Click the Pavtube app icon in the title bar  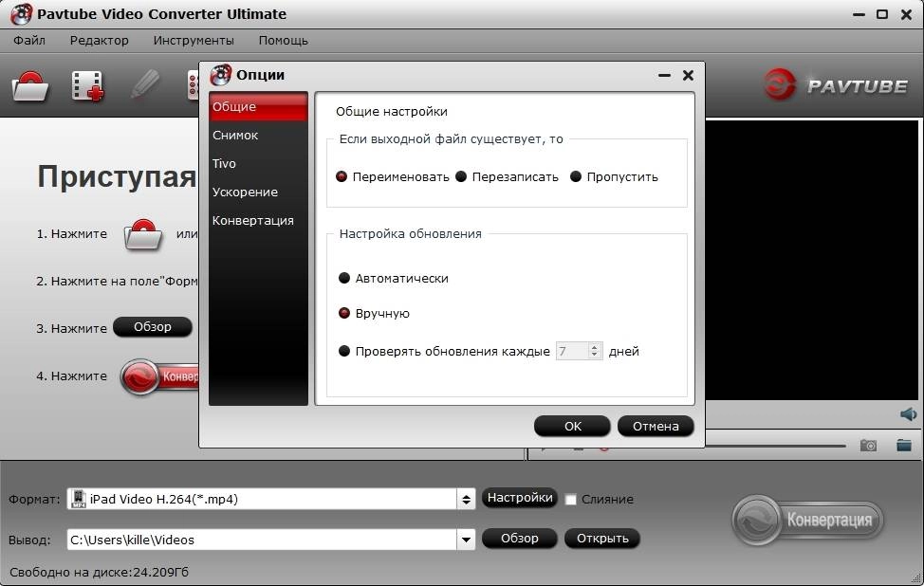point(21,14)
